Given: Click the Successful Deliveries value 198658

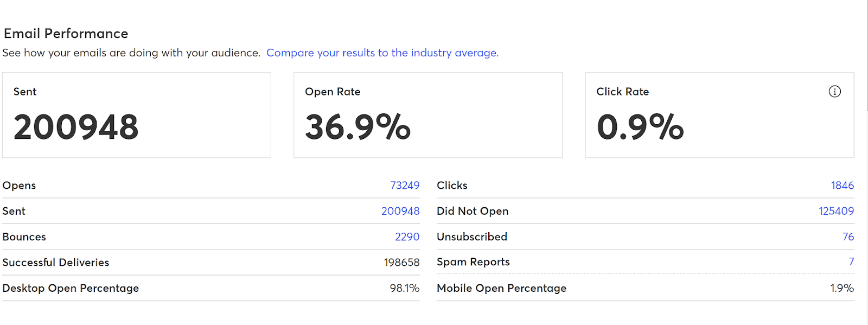Looking at the screenshot, I should point(401,263).
